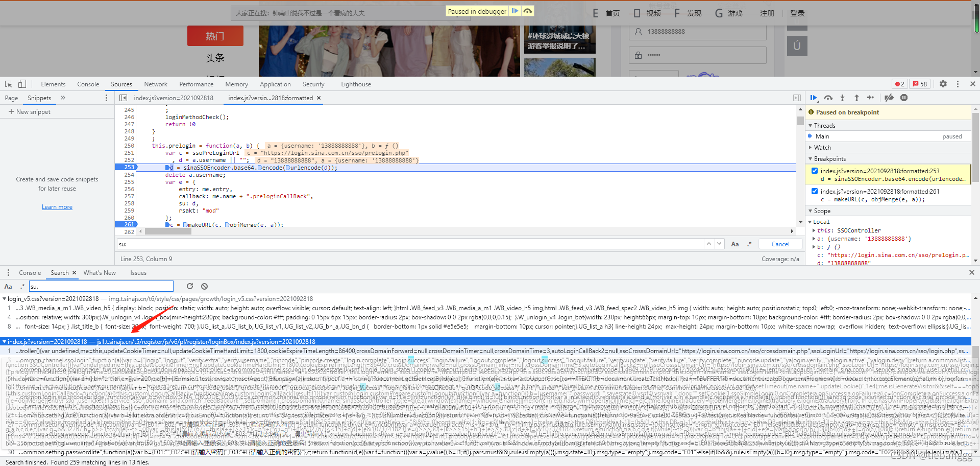Click the code editor horizontal scrollbar

coord(168,231)
